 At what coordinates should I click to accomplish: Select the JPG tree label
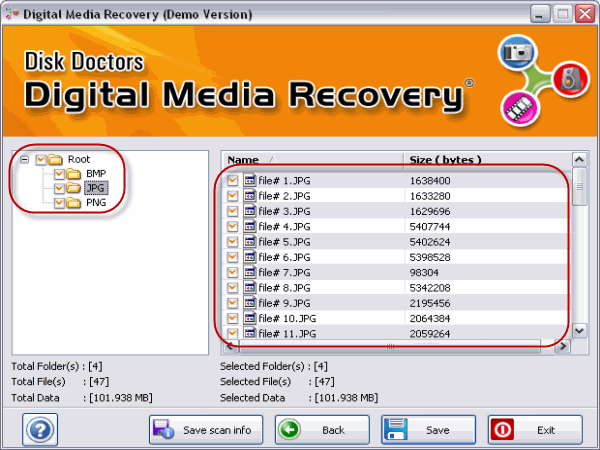(x=96, y=188)
